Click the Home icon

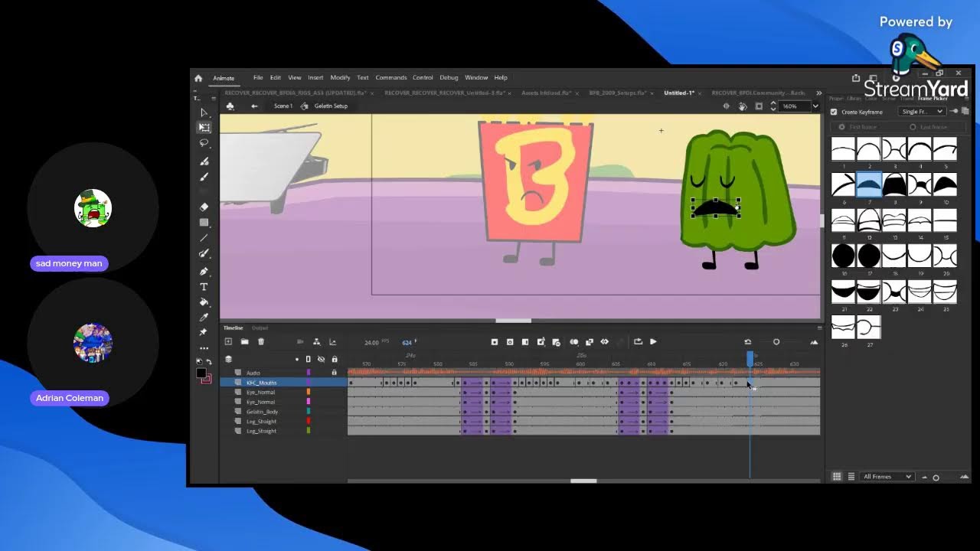point(198,78)
